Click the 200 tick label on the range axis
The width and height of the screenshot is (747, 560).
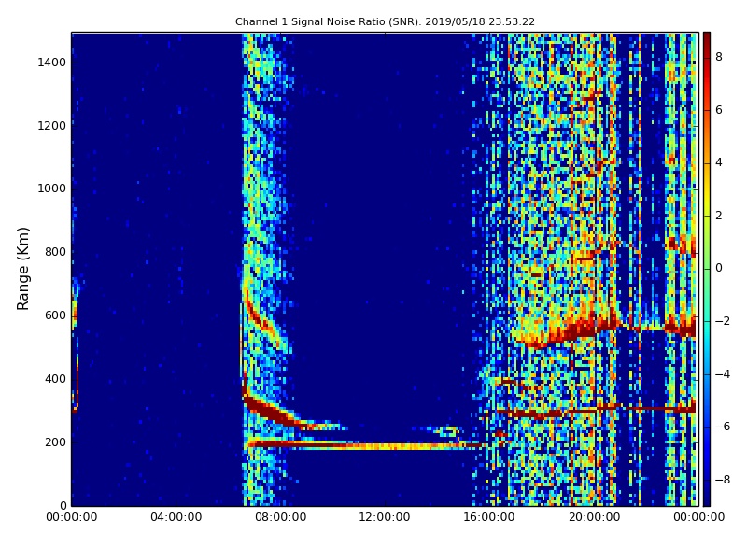pos(55,441)
